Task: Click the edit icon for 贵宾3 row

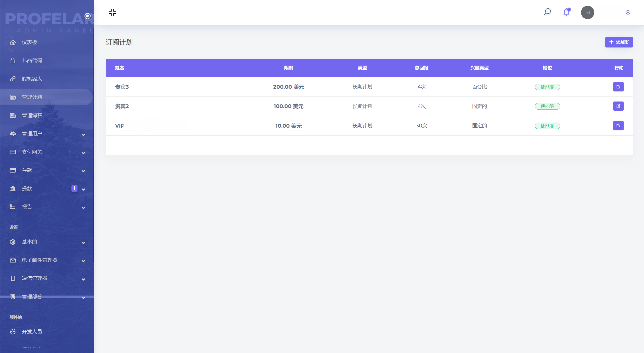Action: pos(618,87)
